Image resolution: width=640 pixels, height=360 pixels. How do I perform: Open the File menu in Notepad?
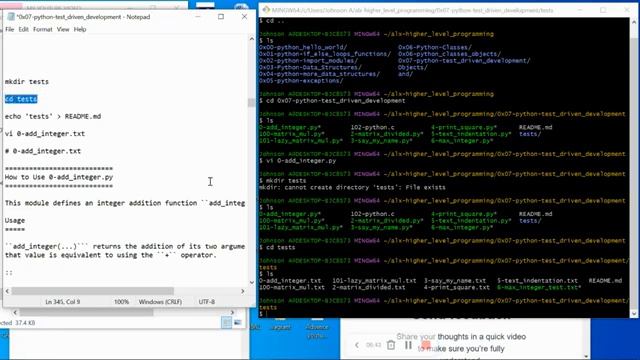tap(9, 29)
